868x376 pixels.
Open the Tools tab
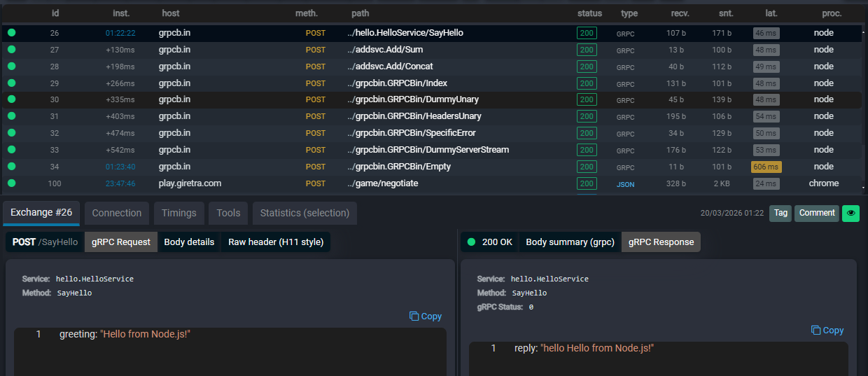(x=228, y=213)
